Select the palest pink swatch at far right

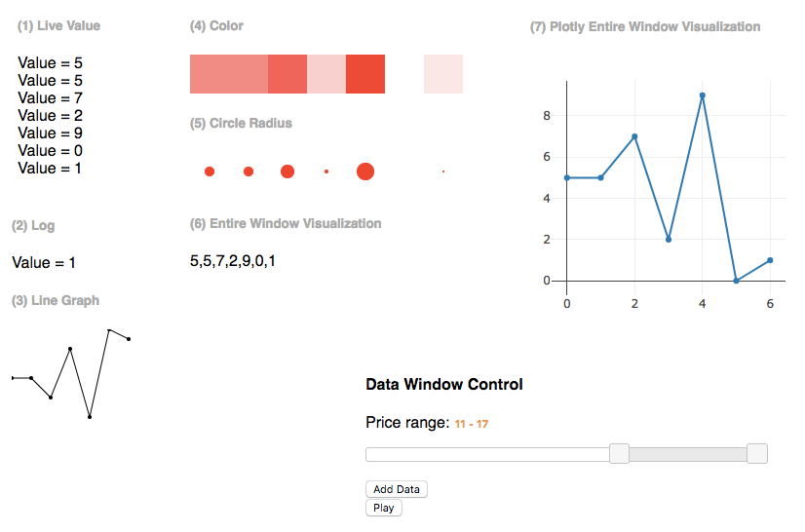pos(443,74)
